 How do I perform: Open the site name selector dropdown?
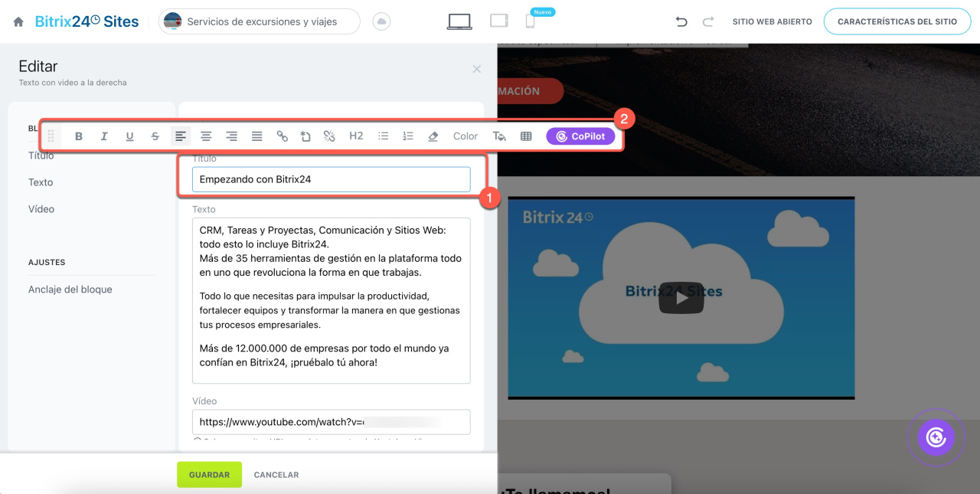click(x=259, y=21)
